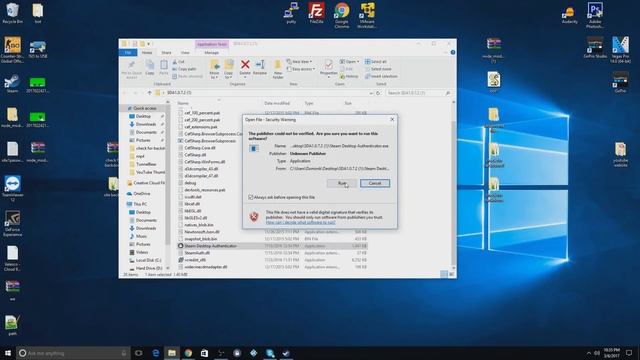Open the Adobe Photoshop desktop icon

[595, 15]
